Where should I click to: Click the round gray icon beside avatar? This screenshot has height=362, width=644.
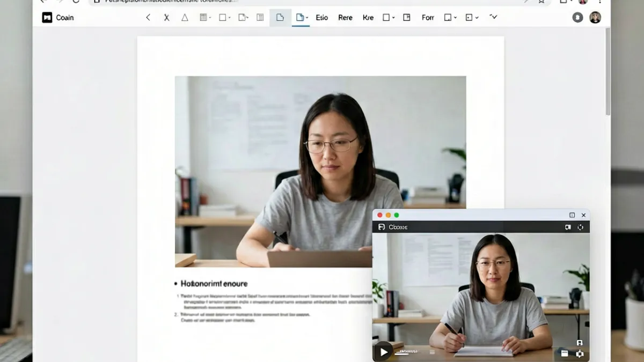pyautogui.click(x=577, y=18)
